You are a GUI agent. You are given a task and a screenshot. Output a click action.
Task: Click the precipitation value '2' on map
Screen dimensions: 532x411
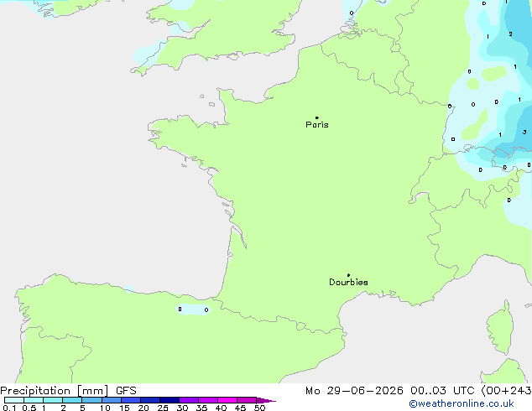pos(510,34)
